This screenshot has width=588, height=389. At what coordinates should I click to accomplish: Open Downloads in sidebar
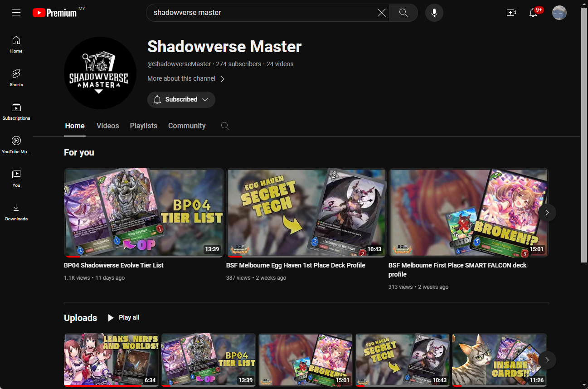[16, 212]
